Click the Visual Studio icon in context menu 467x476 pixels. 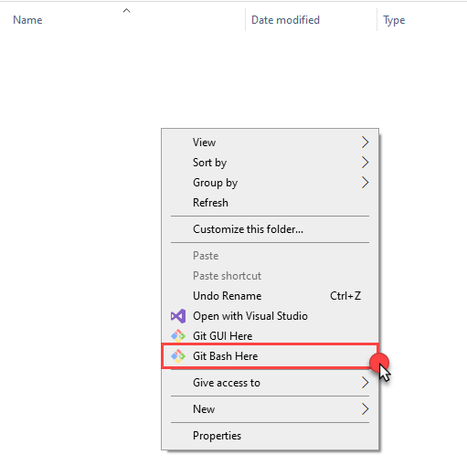[x=178, y=316]
